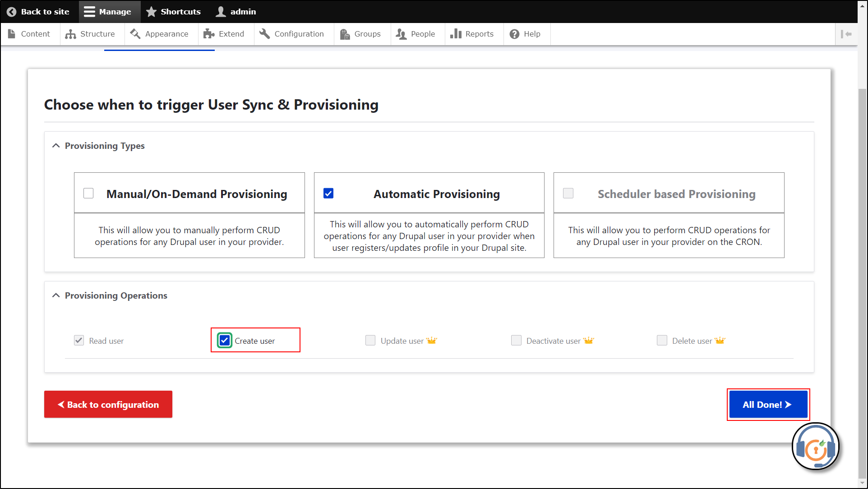868x489 pixels.
Task: Toggle Automatic Provisioning checkbox off
Action: pos(328,193)
